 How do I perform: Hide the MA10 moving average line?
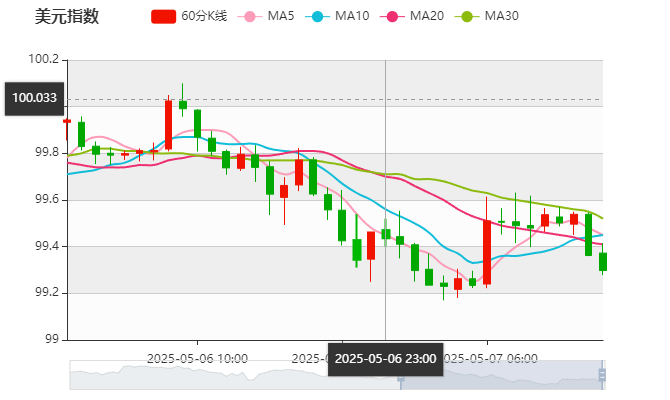coord(352,16)
